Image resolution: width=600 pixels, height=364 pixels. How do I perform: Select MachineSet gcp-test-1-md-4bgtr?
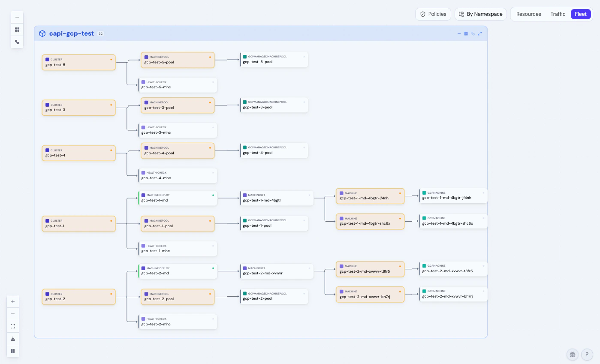click(277, 198)
